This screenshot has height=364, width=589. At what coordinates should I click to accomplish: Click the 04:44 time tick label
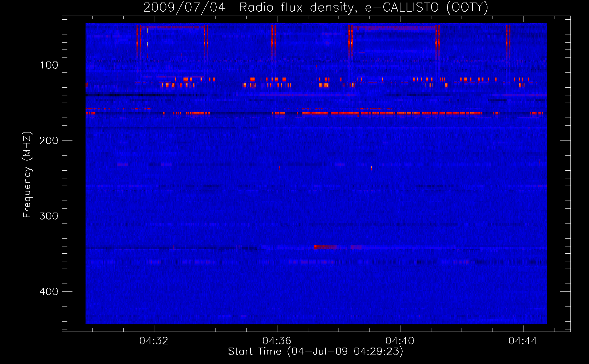pos(523,341)
